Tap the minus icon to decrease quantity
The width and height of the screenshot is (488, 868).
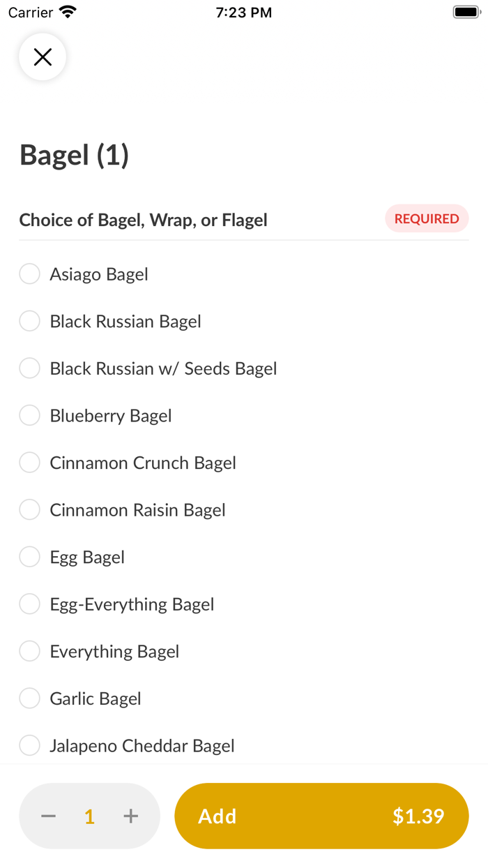(x=48, y=816)
